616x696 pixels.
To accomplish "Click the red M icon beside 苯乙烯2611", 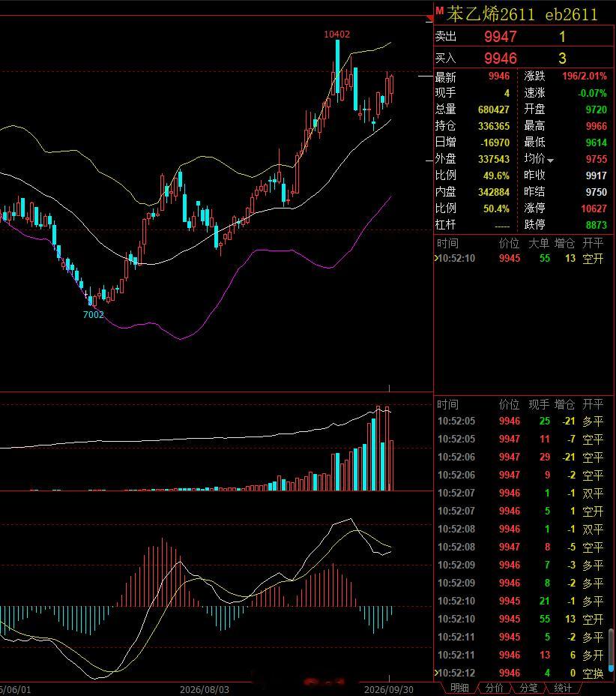I will [x=439, y=11].
